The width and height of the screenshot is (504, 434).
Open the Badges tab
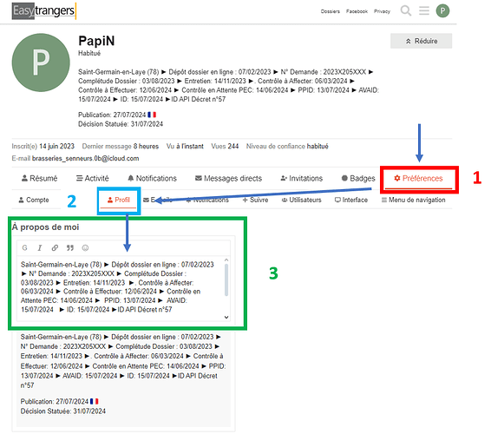[358, 179]
